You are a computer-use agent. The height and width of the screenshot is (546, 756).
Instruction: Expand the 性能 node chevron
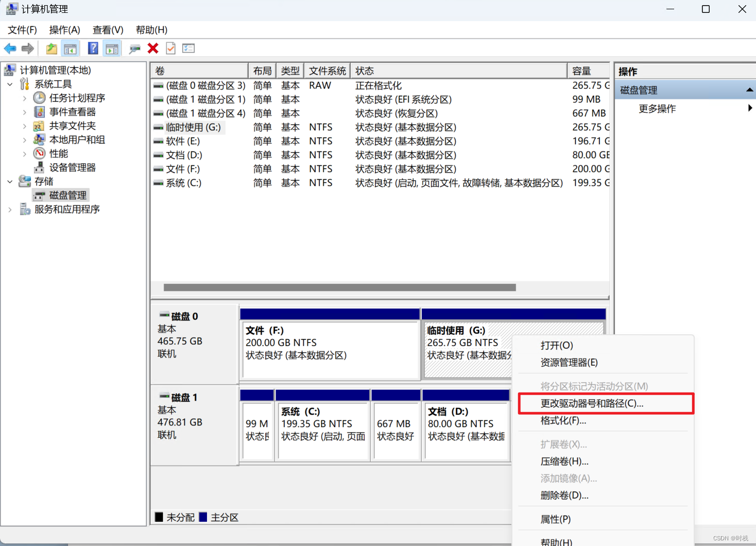pos(25,153)
